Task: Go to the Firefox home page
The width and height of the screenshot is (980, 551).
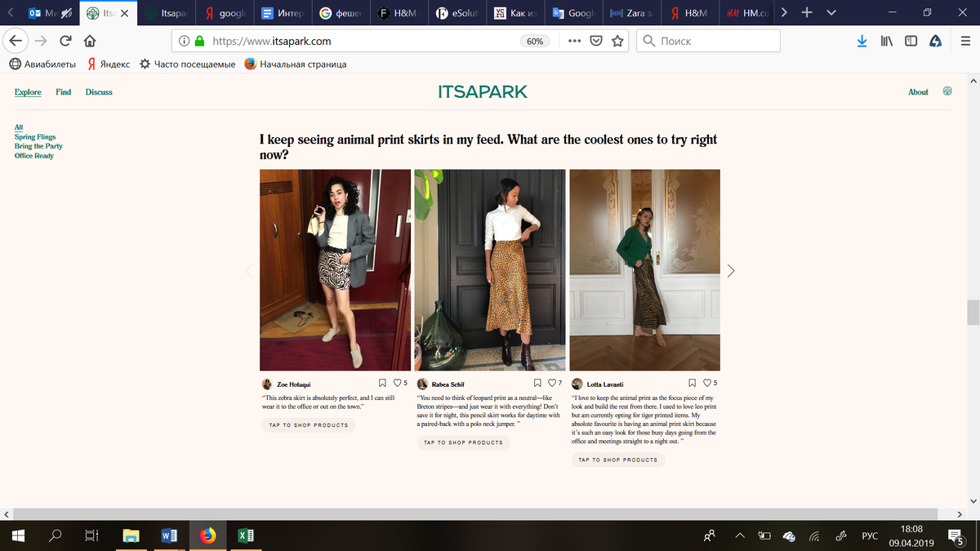Action: pos(90,41)
